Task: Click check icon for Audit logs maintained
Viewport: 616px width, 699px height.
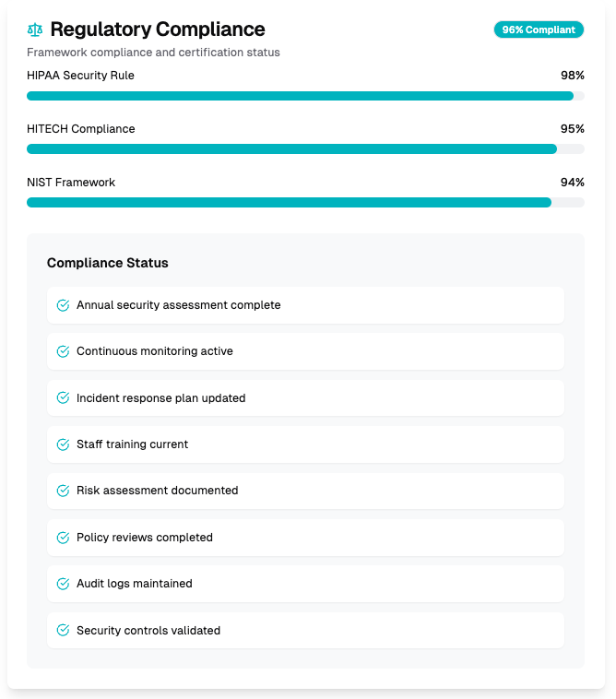Action: 63,584
